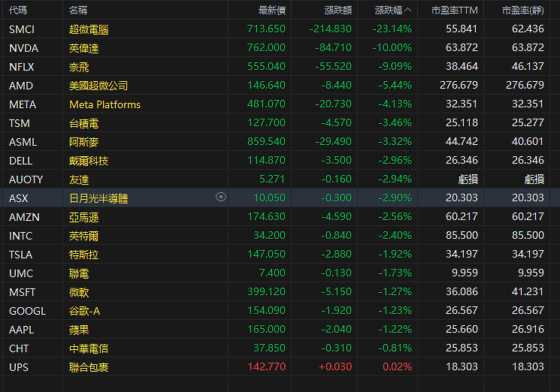Open Meta Platforms stock name

[x=105, y=104]
